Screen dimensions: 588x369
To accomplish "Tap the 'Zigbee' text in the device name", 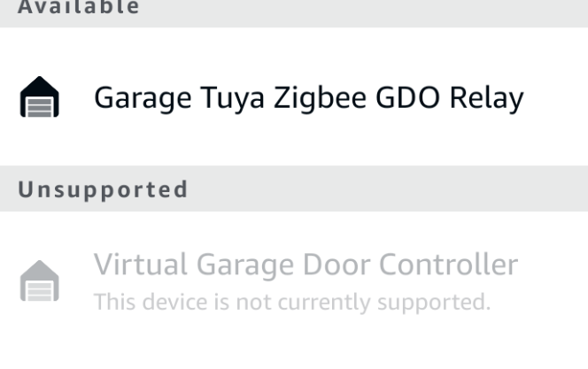I will pos(320,98).
